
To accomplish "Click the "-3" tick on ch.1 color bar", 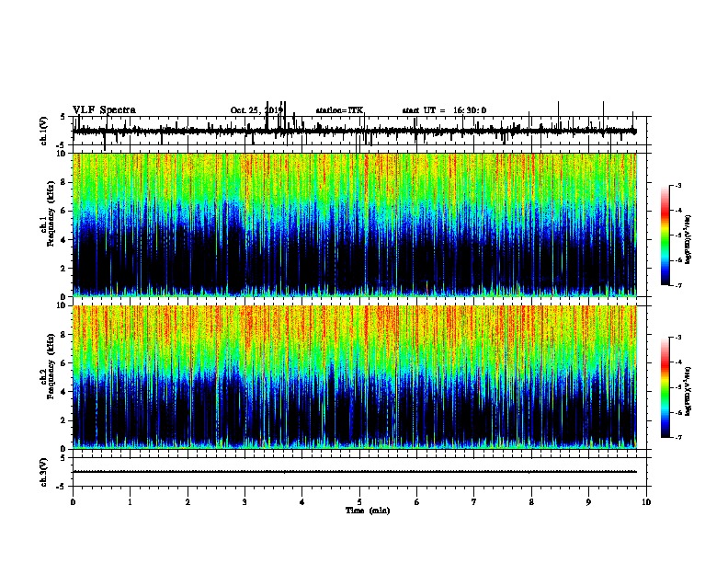I will click(x=677, y=186).
